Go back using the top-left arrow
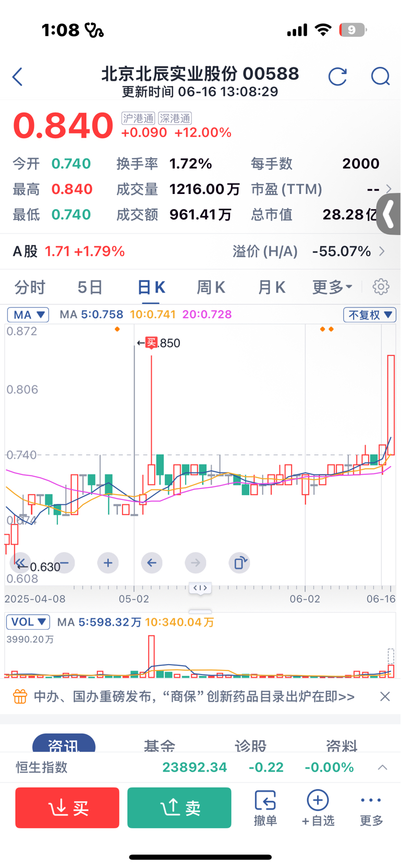The height and width of the screenshot is (868, 401). (17, 77)
